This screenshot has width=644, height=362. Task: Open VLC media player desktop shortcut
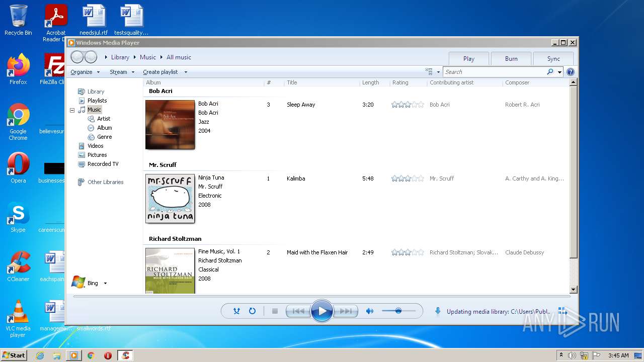pyautogui.click(x=18, y=319)
